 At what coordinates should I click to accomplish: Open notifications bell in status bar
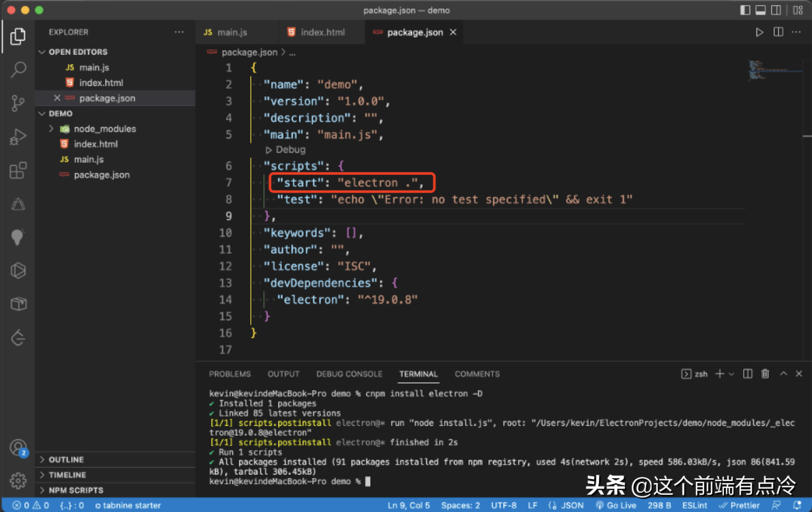click(x=797, y=505)
